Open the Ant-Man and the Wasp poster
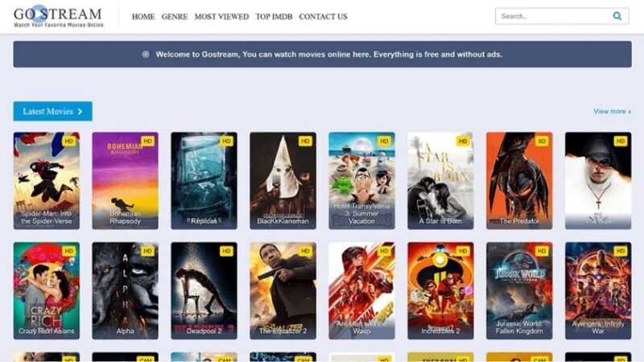The image size is (644, 362). coord(361,290)
